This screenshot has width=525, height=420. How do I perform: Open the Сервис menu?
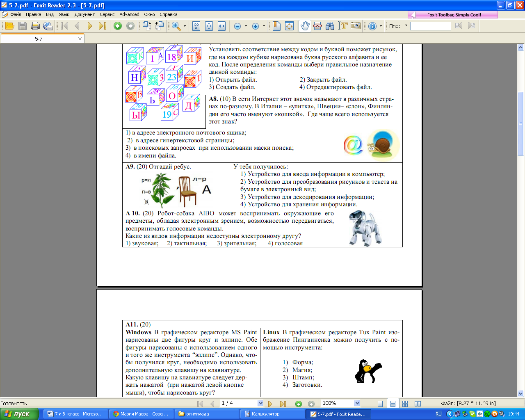tap(107, 14)
